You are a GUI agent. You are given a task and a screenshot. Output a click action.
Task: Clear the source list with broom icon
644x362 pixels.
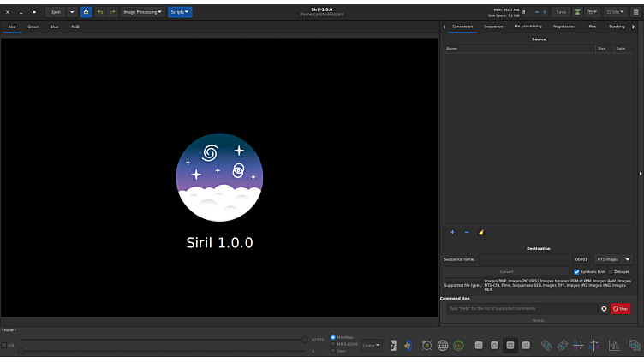click(x=481, y=232)
